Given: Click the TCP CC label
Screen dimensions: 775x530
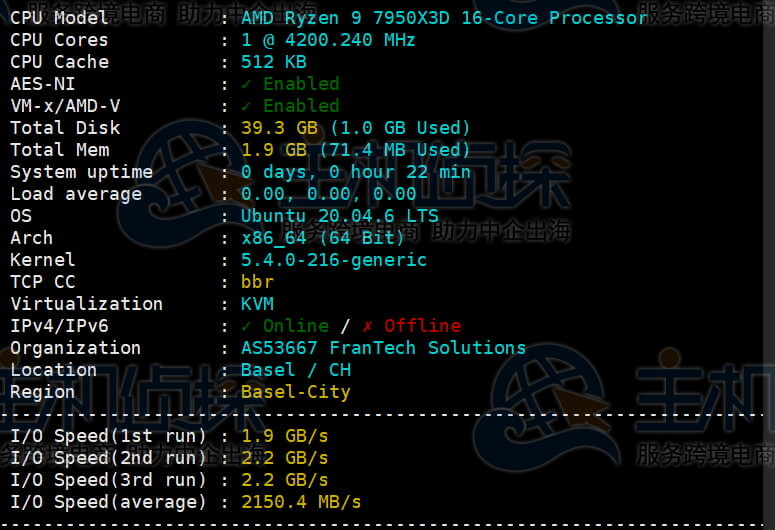Looking at the screenshot, I should [43, 282].
